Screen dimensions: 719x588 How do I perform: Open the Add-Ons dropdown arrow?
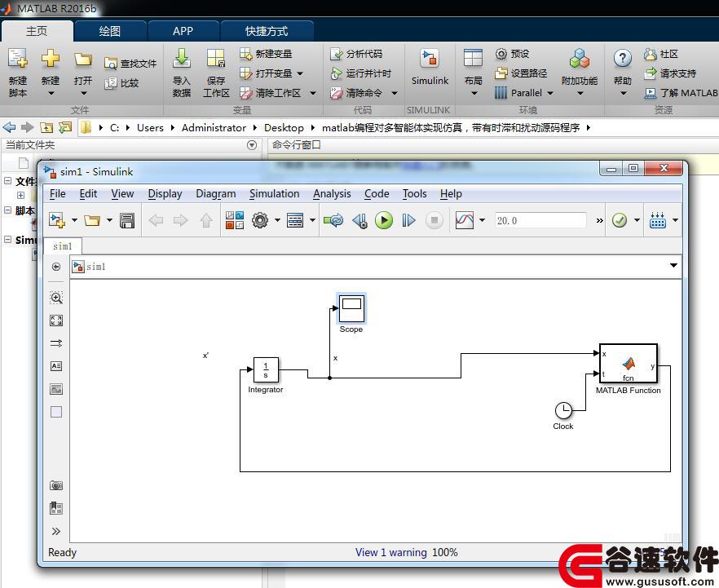(x=580, y=93)
